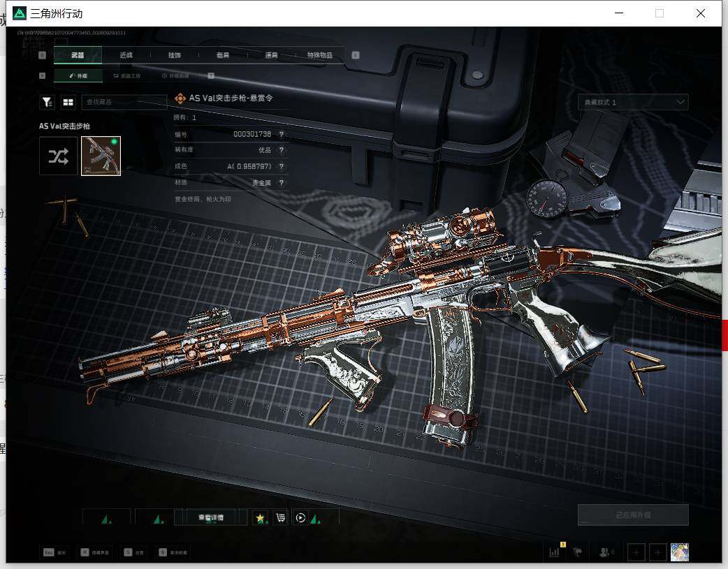Select the 外观 sub-tab
Screen dimensions: 728x569
78,75
